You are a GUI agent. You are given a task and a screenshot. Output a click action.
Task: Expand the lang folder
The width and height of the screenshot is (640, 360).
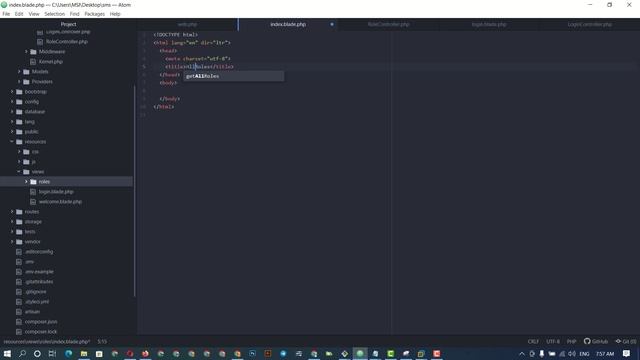click(12, 122)
